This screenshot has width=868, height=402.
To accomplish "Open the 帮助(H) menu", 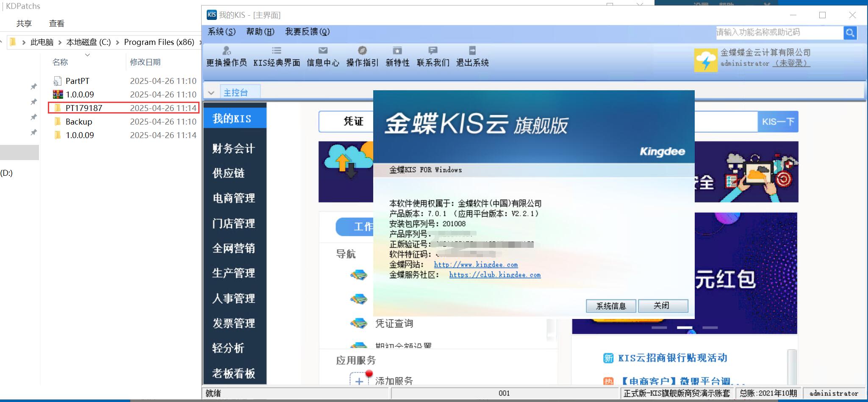I will click(x=260, y=32).
